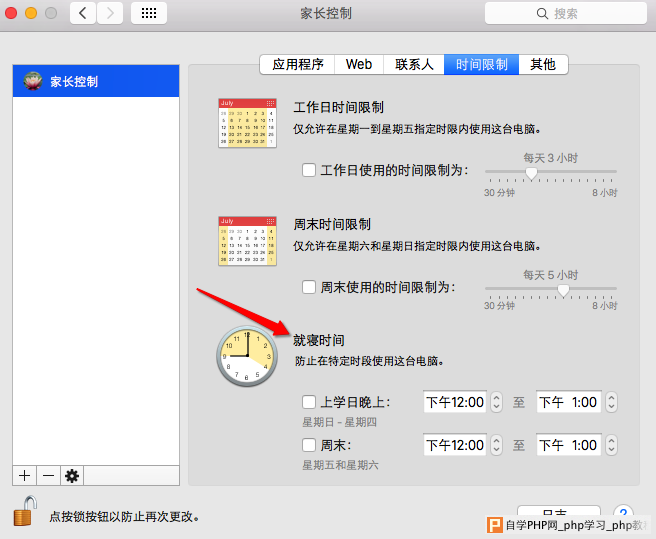
Task: Click the 周末时间限制 heading
Action: pos(332,224)
